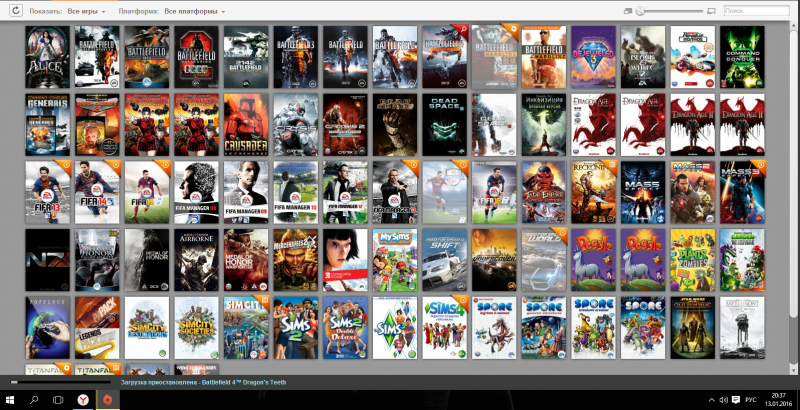Select the FIFA 13 game tile
800x410 pixels.
tap(47, 192)
